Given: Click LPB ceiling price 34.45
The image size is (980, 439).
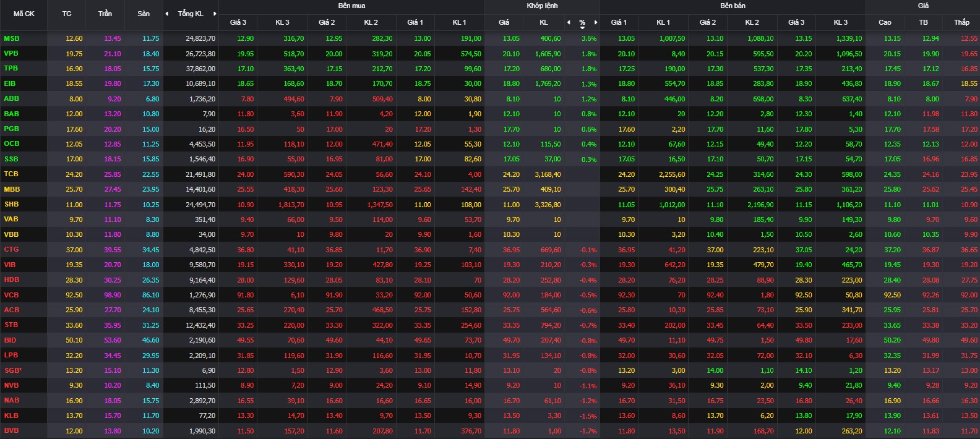Looking at the screenshot, I should 113,356.
